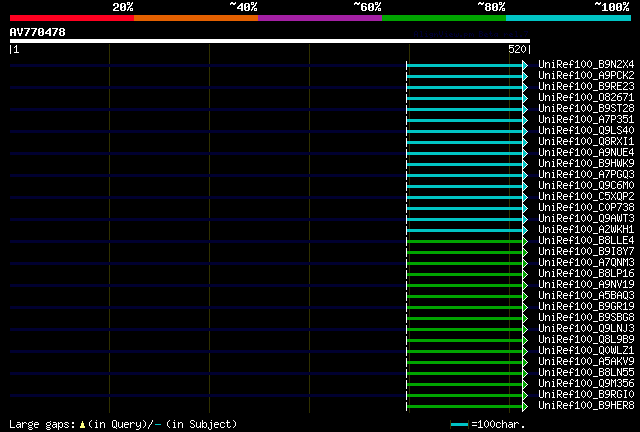
Task: Open hit UniRef100_B9RE23
Action: pyautogui.click(x=586, y=86)
